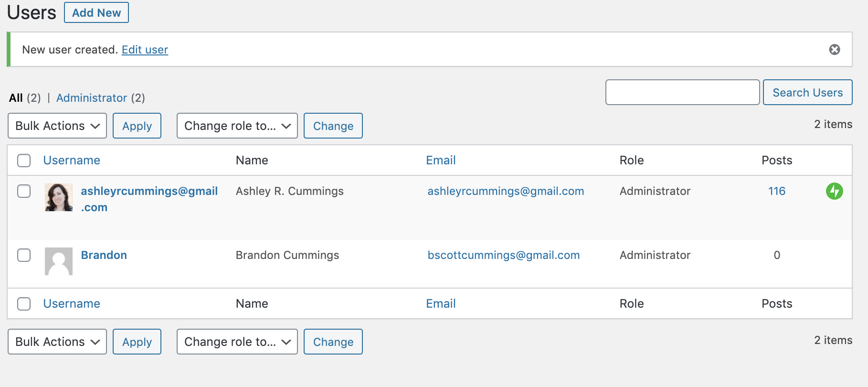This screenshot has width=868, height=387.
Task: Click Administrator role in Brandon's row
Action: coord(655,255)
